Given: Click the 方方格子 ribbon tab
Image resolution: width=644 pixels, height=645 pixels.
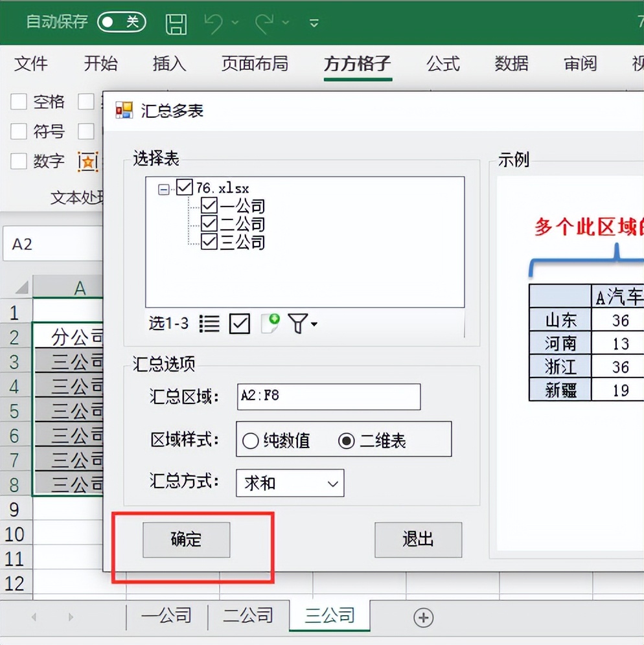Looking at the screenshot, I should [357, 64].
